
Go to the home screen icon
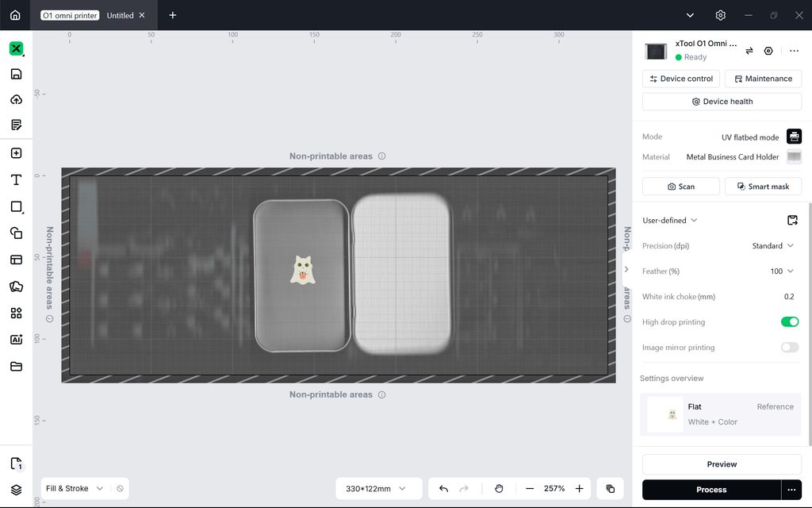[16, 15]
